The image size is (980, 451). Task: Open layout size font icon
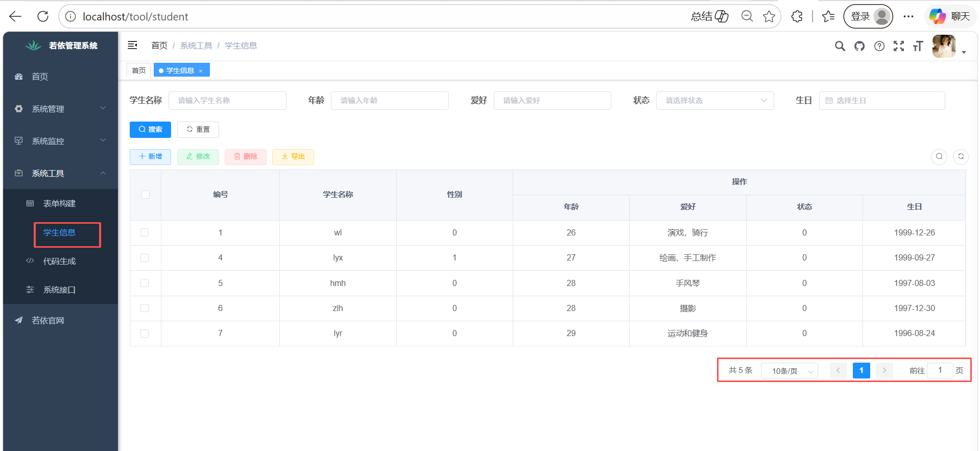tap(918, 46)
